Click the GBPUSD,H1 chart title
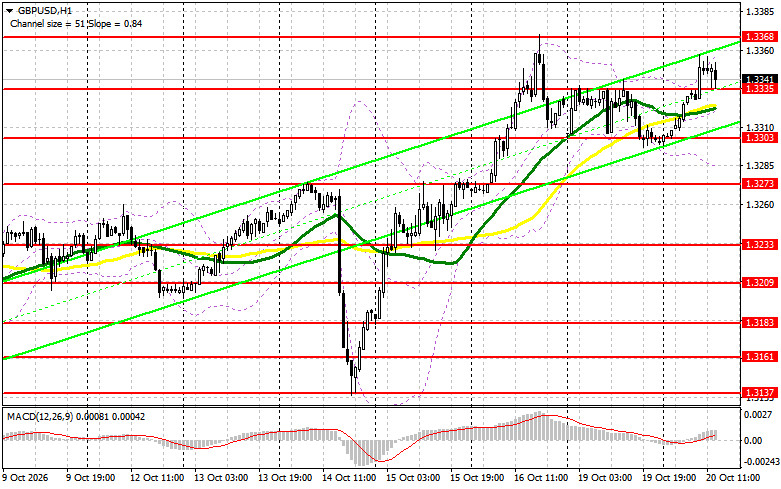The image size is (781, 489). [45, 10]
